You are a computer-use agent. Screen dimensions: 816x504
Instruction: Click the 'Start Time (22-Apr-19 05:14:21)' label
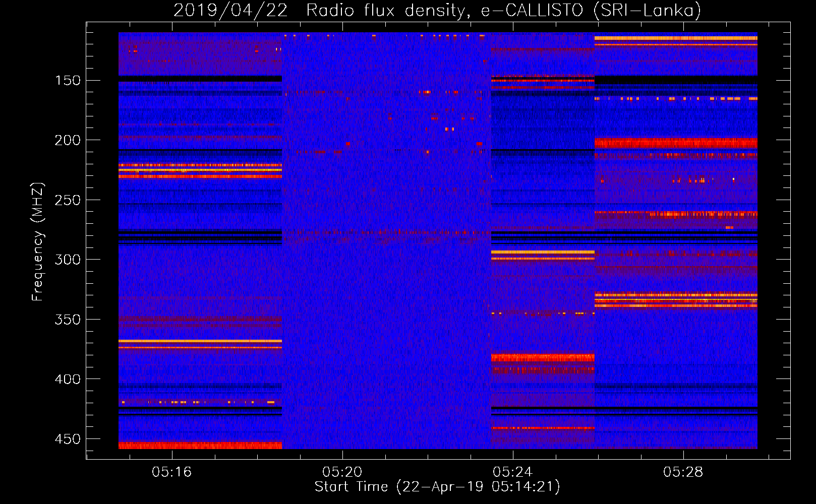[437, 487]
